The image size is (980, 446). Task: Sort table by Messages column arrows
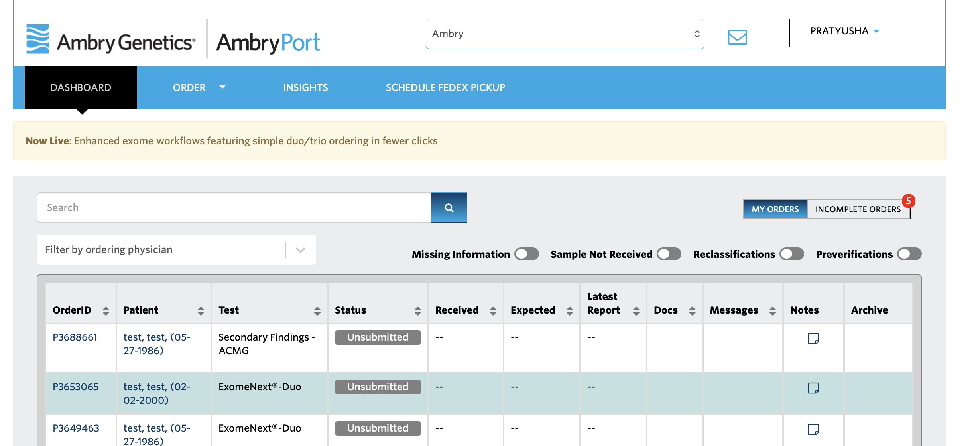(773, 311)
